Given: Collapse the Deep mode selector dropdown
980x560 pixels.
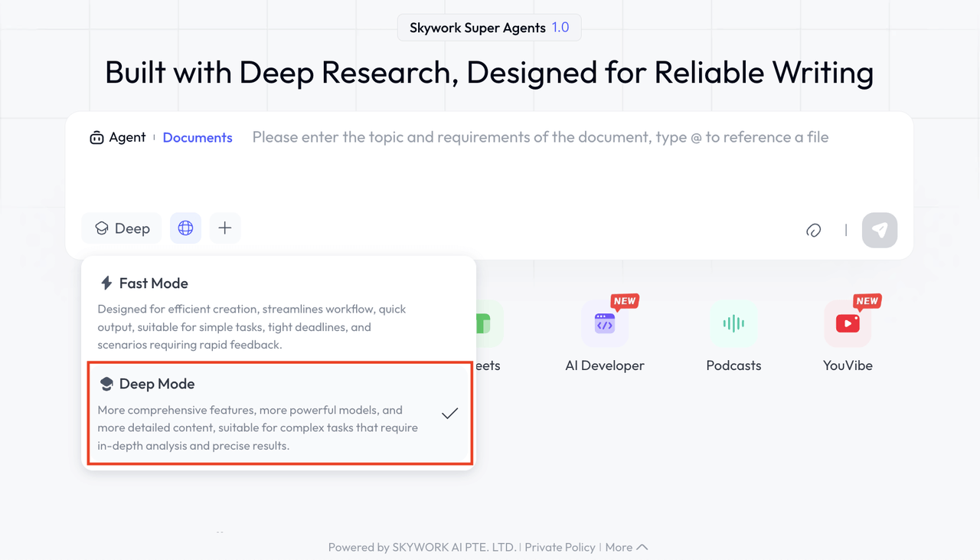Looking at the screenshot, I should tap(122, 228).
